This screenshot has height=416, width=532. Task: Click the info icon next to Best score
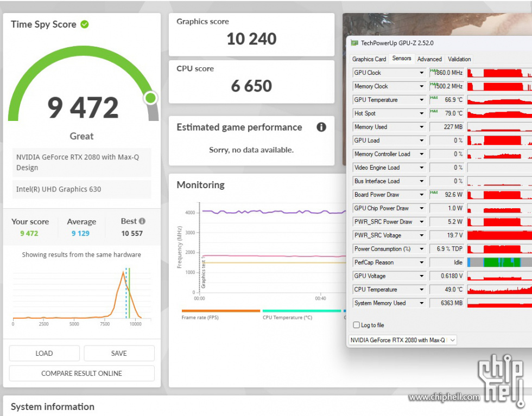142,221
